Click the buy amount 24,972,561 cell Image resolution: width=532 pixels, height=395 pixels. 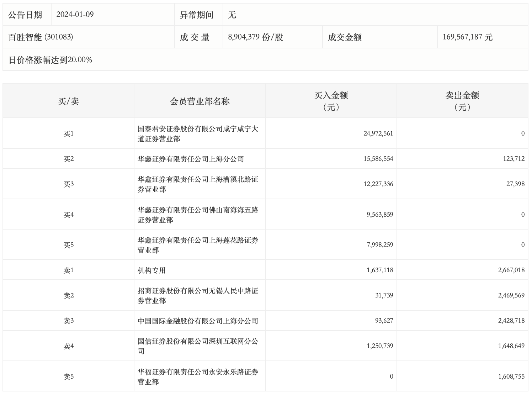378,133
